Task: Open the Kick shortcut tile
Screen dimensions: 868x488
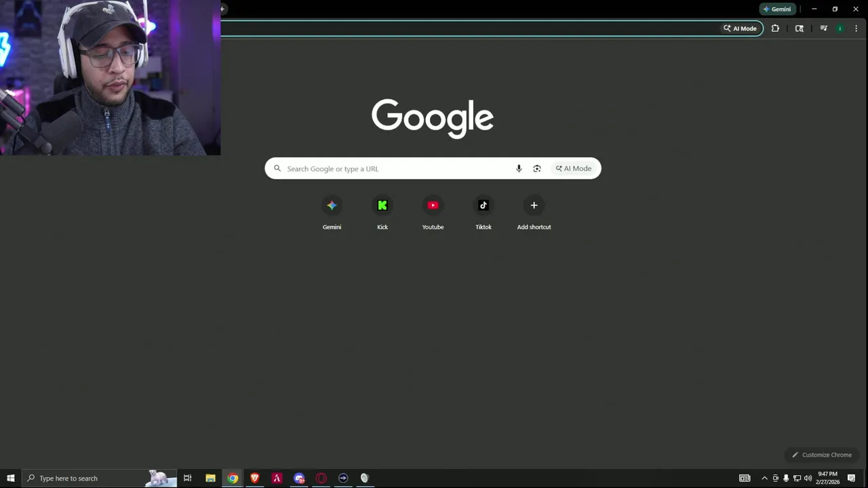Action: coord(382,213)
